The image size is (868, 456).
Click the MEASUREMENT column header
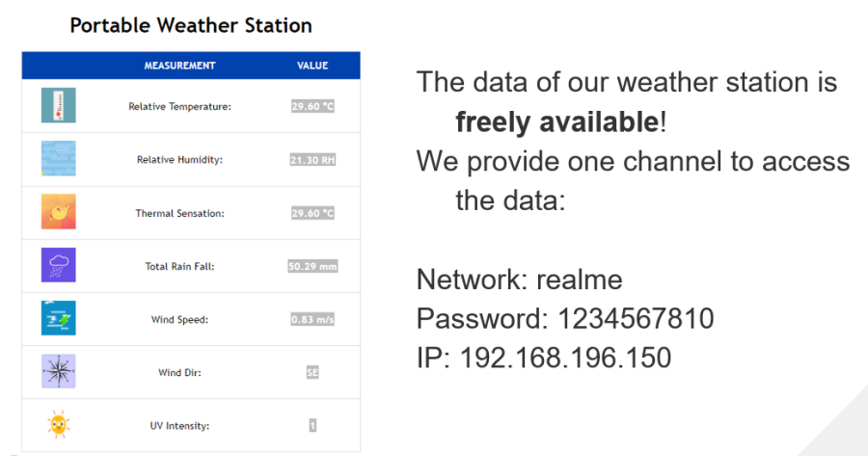click(179, 66)
